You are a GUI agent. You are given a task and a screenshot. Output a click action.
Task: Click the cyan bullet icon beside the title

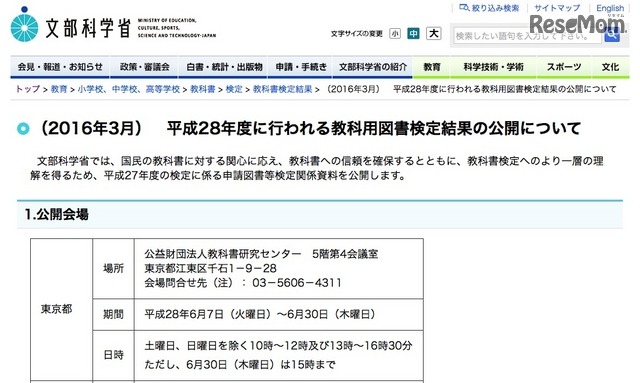point(23,129)
